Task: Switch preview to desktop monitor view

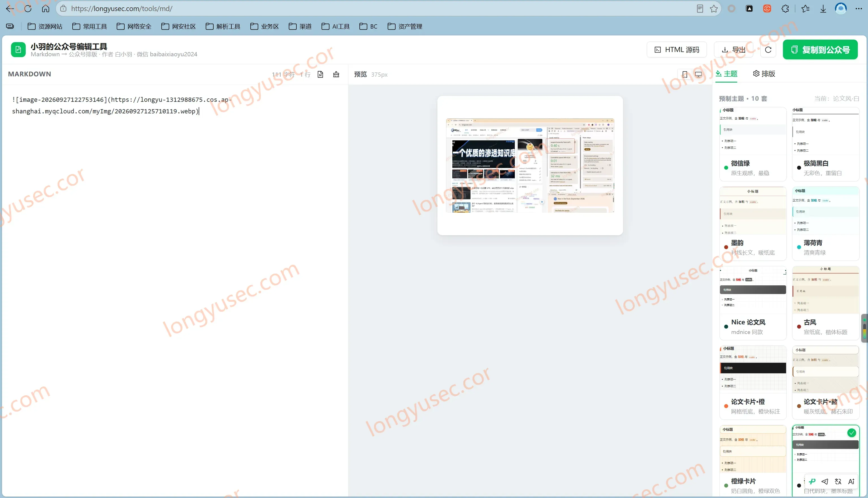Action: click(698, 74)
